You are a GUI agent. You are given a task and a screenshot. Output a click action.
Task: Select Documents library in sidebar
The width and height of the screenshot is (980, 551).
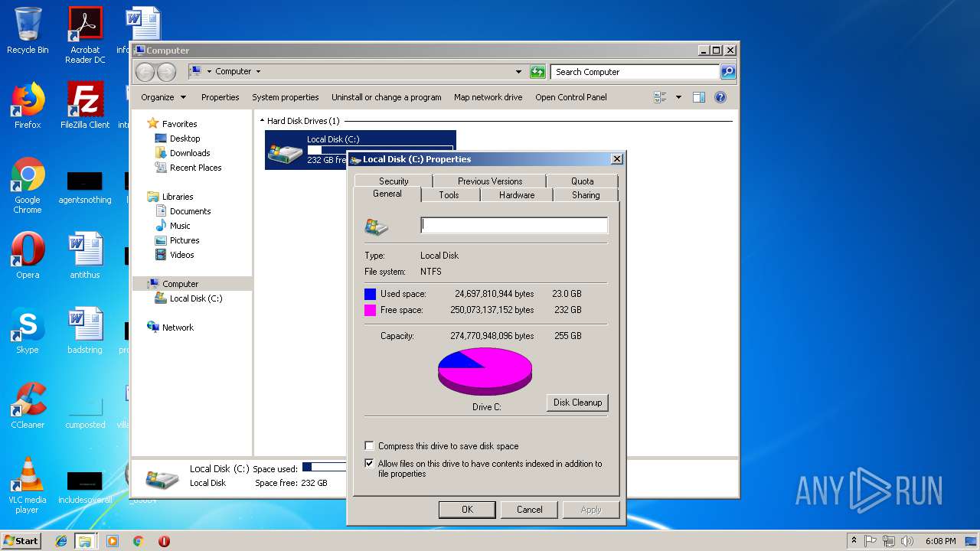(183, 211)
